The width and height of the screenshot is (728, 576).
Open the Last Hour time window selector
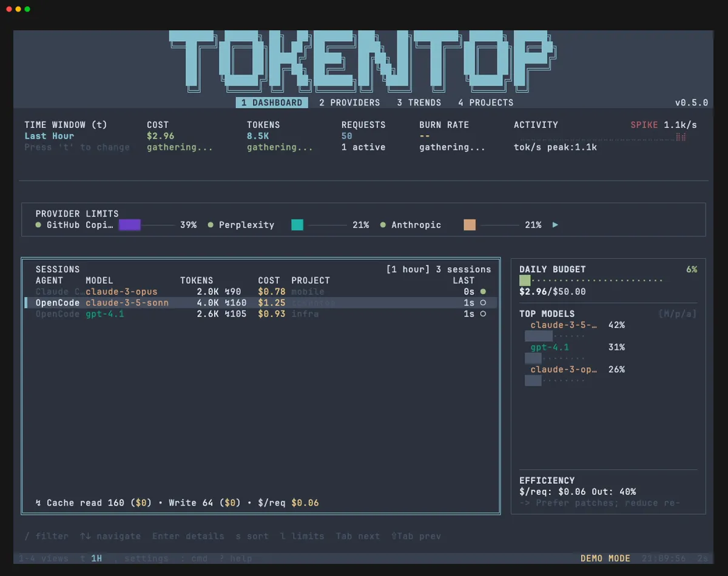[x=49, y=136]
